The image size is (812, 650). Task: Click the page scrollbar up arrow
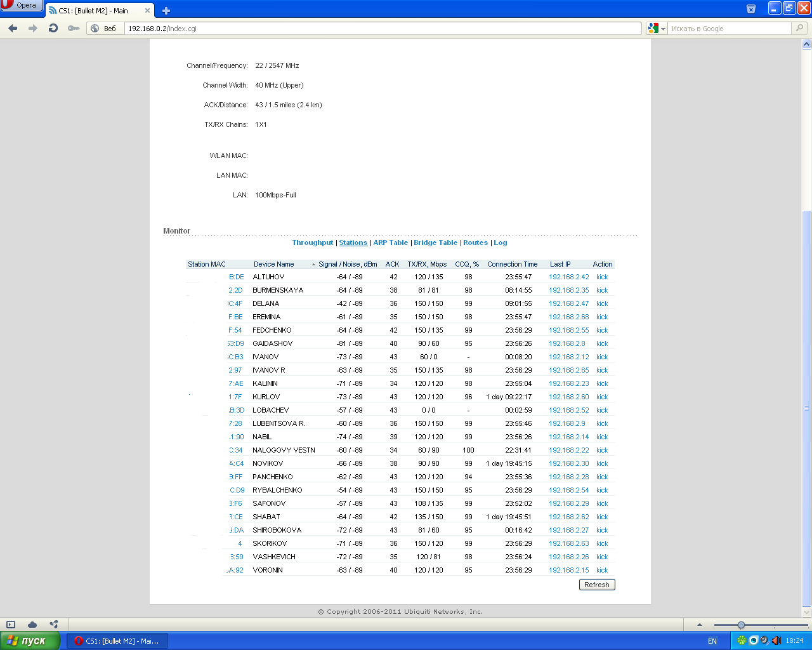click(807, 44)
